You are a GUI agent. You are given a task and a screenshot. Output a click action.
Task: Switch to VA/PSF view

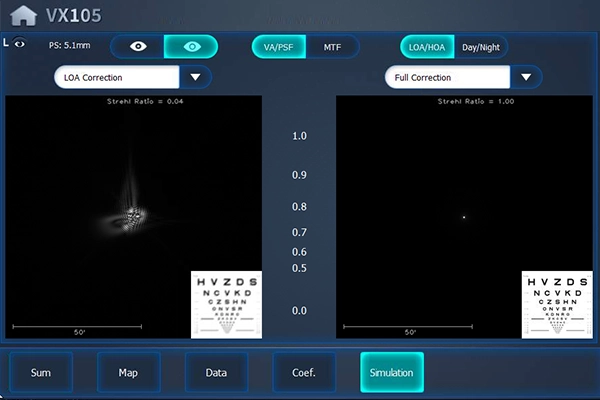point(278,47)
